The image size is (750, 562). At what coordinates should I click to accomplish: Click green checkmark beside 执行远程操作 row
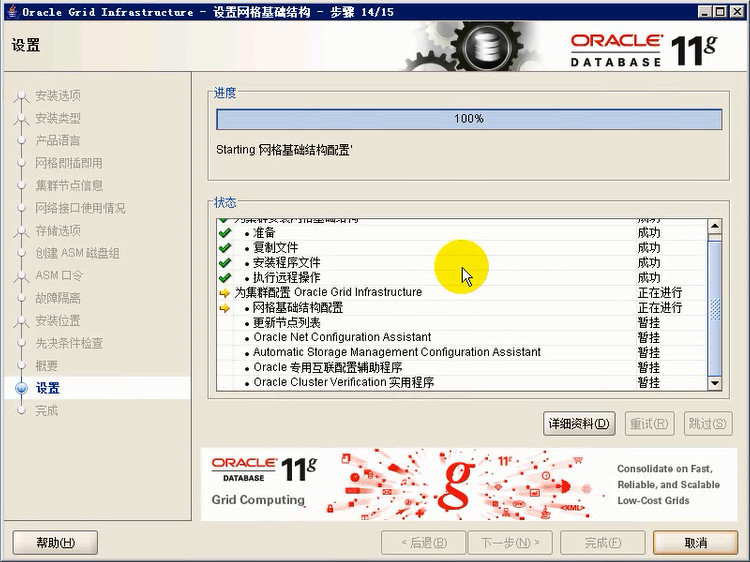point(224,277)
